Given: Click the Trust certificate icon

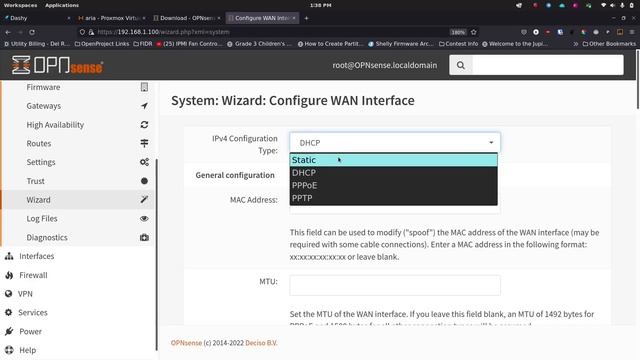Looking at the screenshot, I should [144, 181].
